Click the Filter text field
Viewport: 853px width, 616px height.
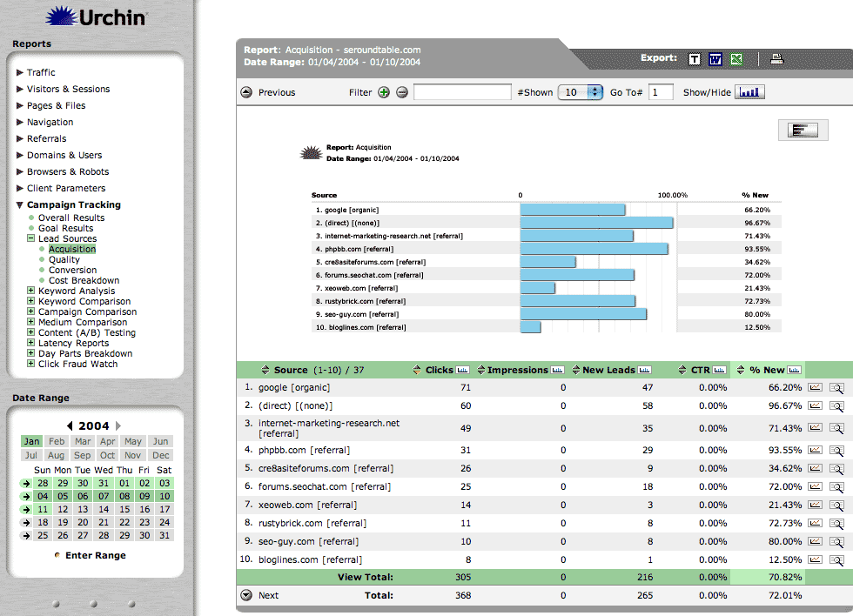(x=462, y=92)
